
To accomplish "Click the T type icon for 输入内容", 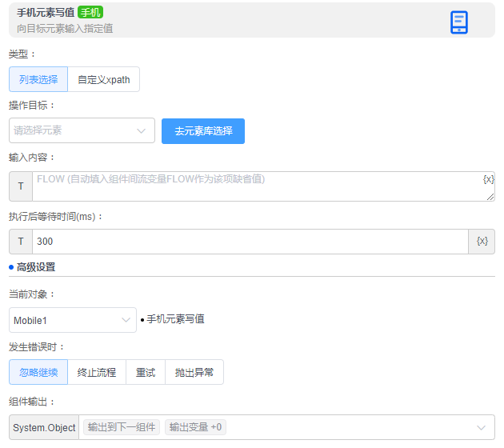I will click(x=21, y=186).
